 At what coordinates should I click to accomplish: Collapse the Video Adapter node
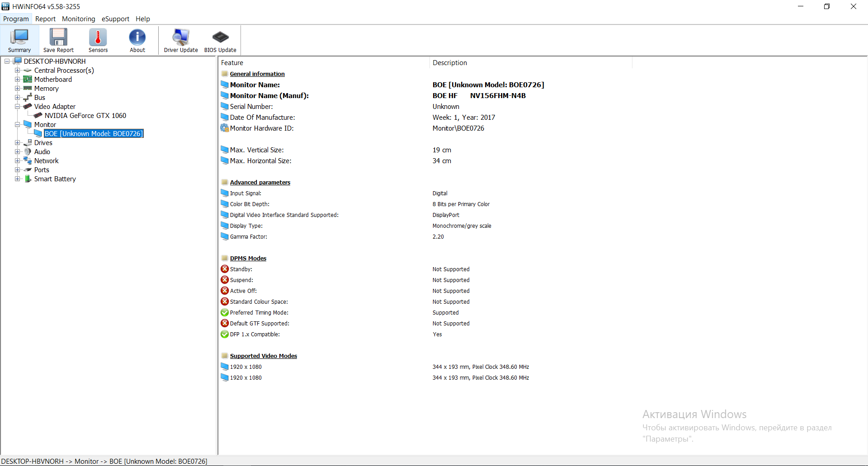(x=17, y=107)
